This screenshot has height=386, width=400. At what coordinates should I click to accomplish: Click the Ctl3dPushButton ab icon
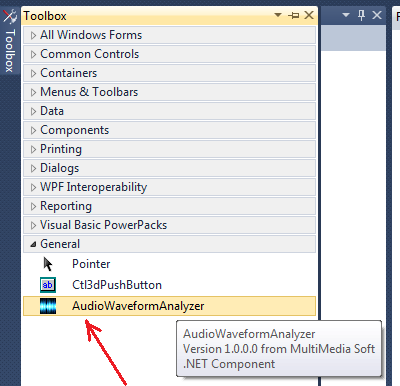click(48, 285)
